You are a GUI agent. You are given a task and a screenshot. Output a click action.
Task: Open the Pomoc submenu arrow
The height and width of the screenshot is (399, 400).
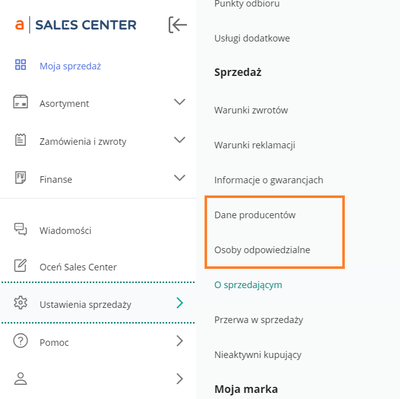(180, 341)
